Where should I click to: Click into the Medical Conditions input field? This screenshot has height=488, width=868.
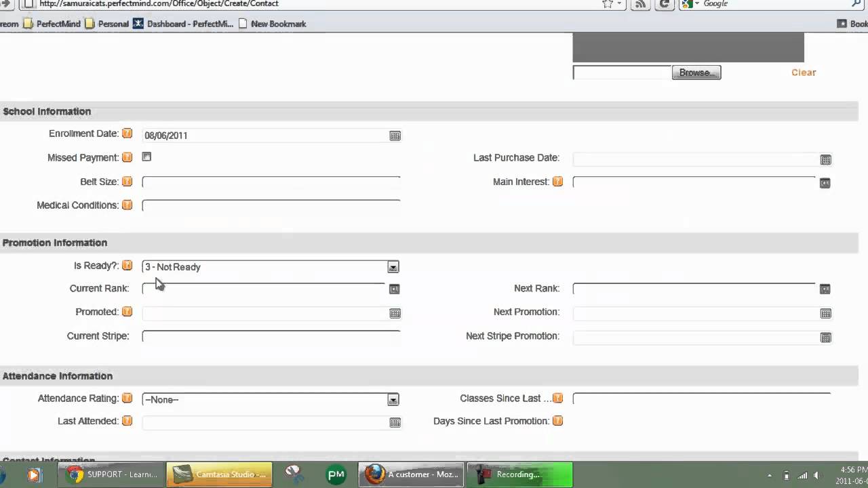(x=271, y=205)
